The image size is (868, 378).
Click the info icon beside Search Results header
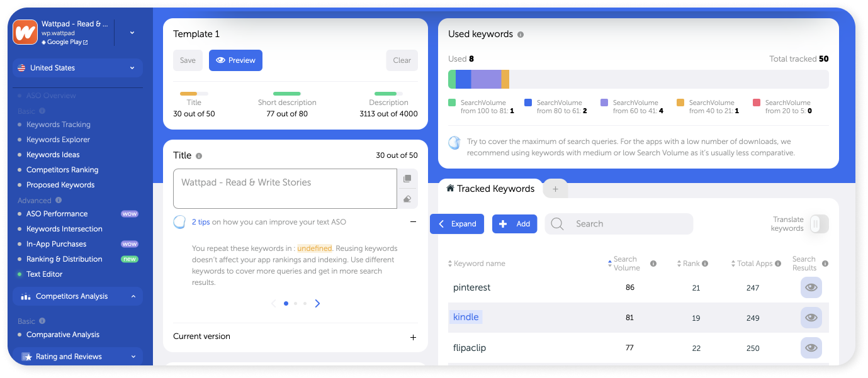(825, 264)
